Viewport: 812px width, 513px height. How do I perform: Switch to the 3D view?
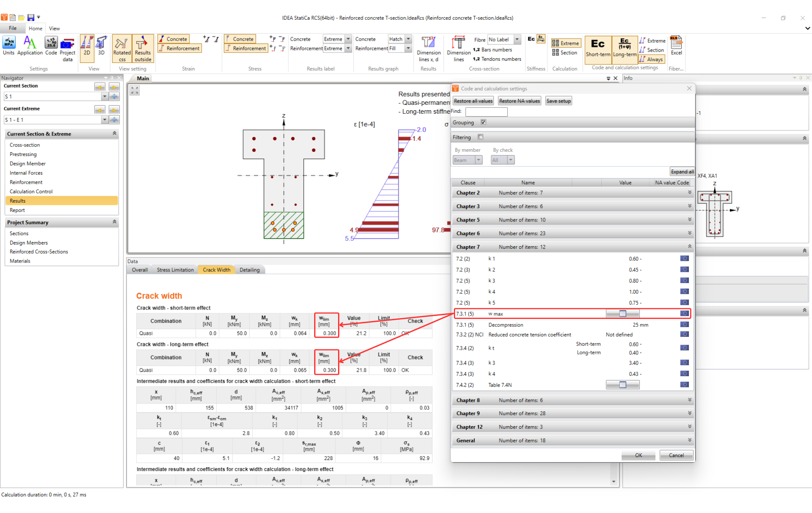point(101,46)
